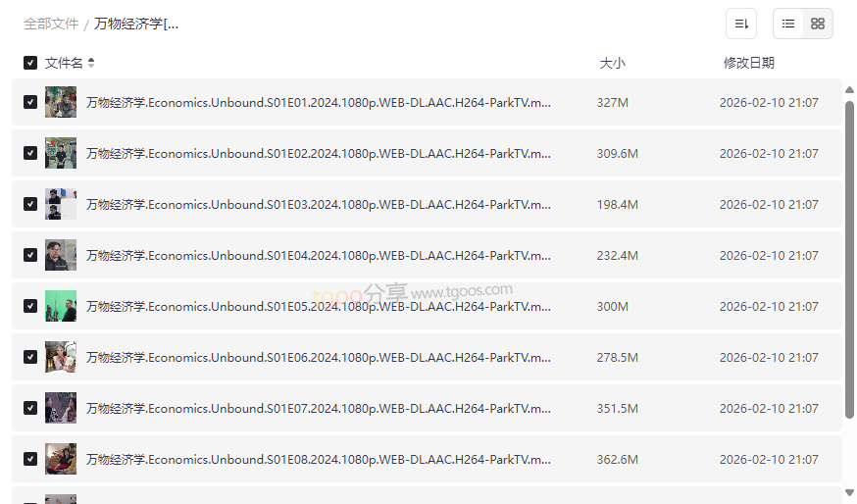
Task: Click the scrollbar up arrow
Action: pos(849,90)
